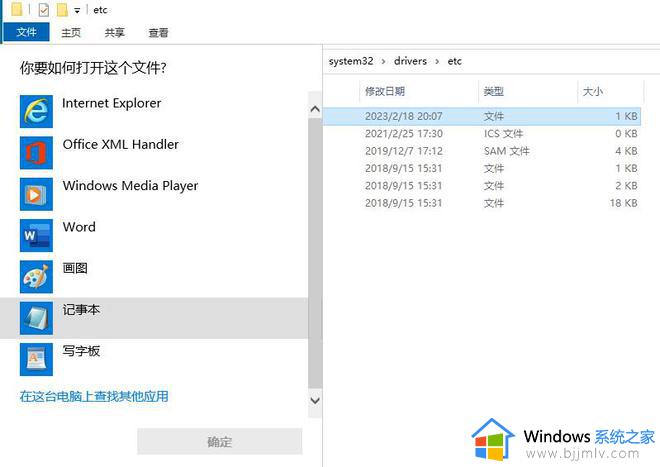Choose the Word text label
The width and height of the screenshot is (660, 467).
pyautogui.click(x=79, y=227)
